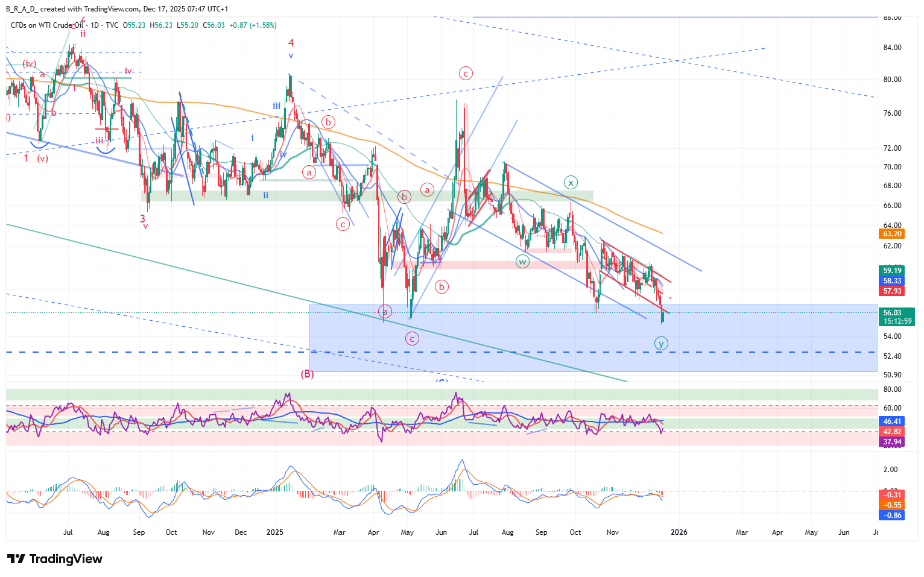
Task: Click the purple 37.94 indicator label
Action: point(893,442)
